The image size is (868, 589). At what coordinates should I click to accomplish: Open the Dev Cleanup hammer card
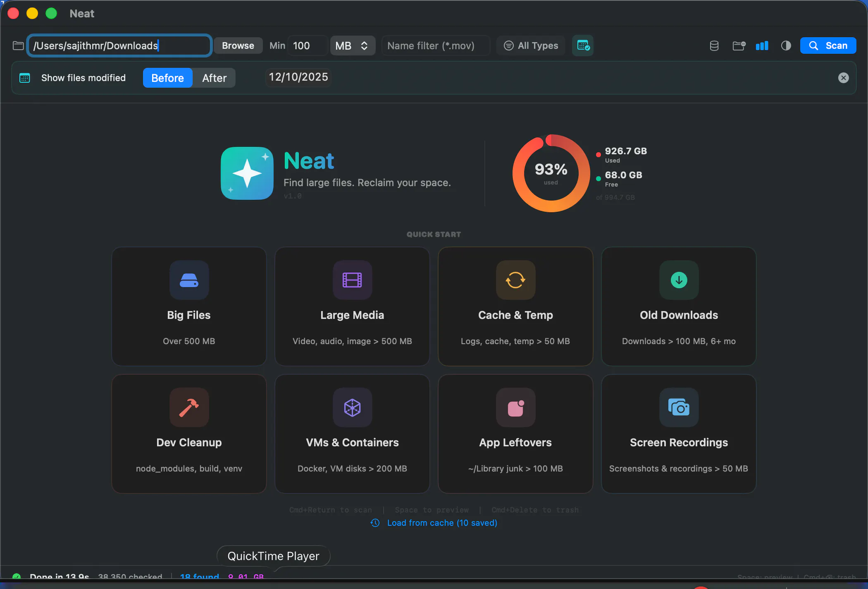[189, 433]
